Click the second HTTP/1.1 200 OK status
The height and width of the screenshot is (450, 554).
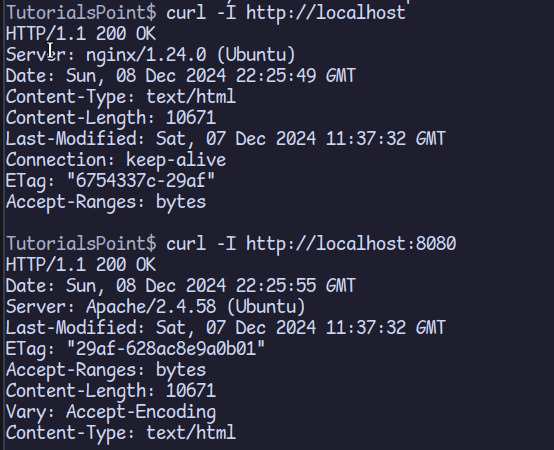pyautogui.click(x=81, y=265)
